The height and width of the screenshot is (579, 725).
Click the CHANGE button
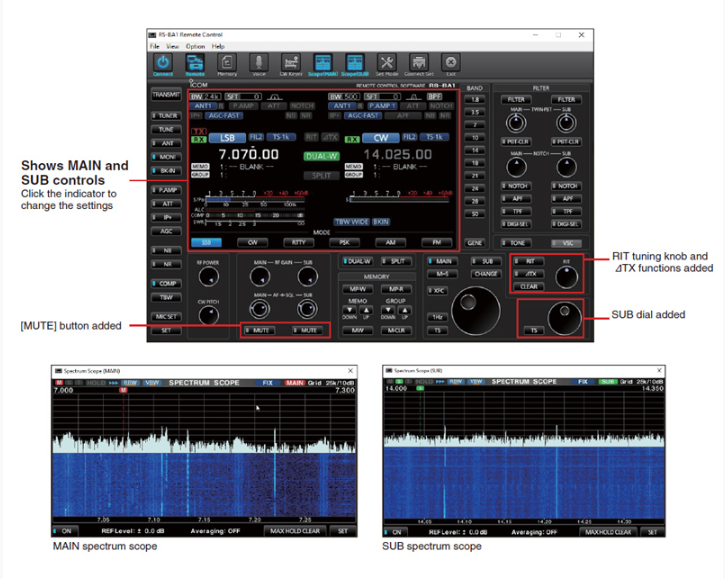(x=486, y=274)
